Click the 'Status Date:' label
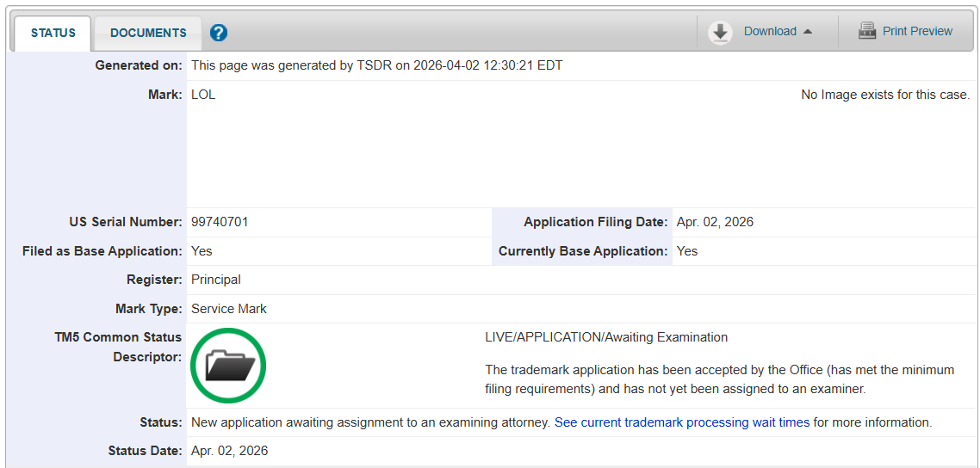 pos(145,451)
